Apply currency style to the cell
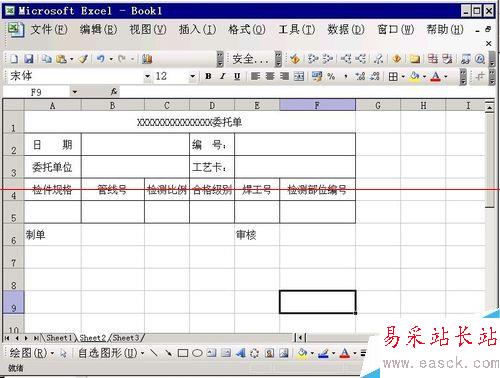 317,76
